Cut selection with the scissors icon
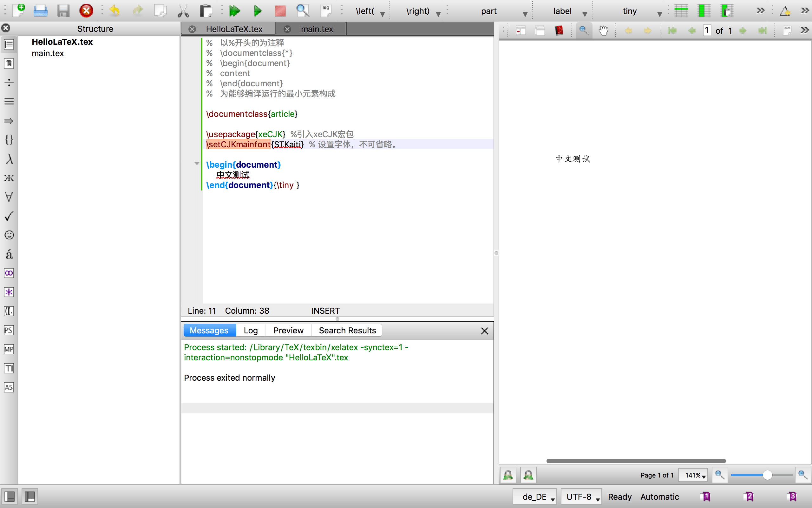Screen dimensions: 812x508 point(183,11)
